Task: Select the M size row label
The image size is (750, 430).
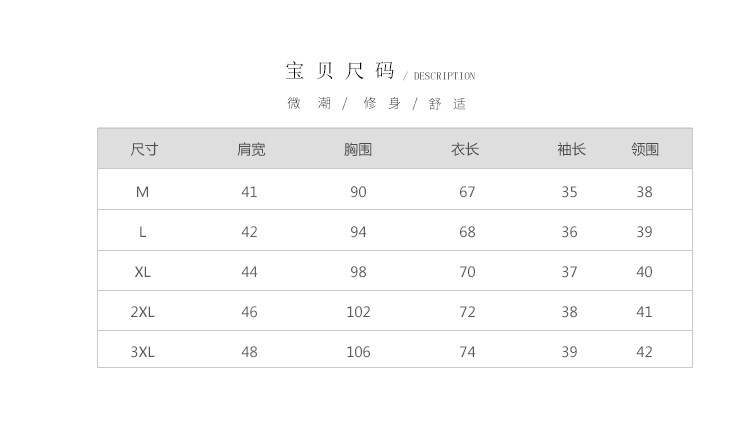Action: tap(142, 192)
